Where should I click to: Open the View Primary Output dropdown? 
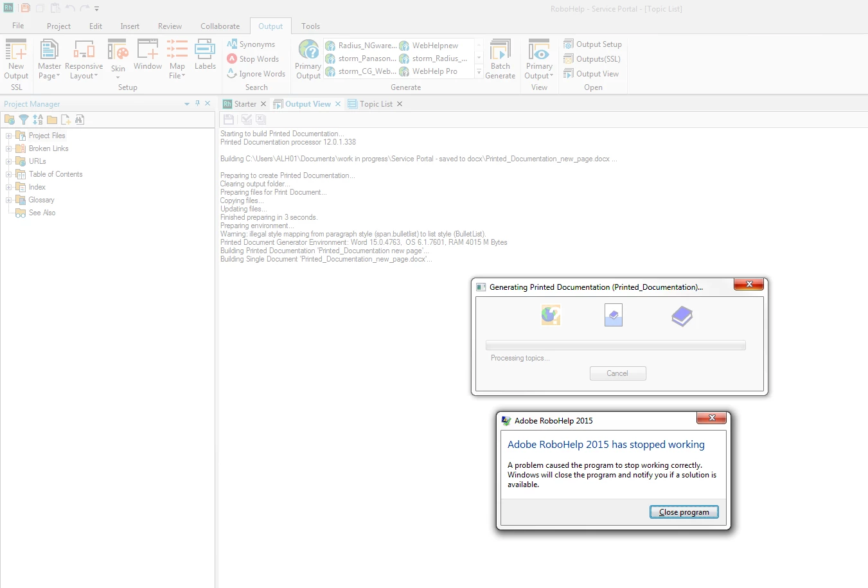539,59
